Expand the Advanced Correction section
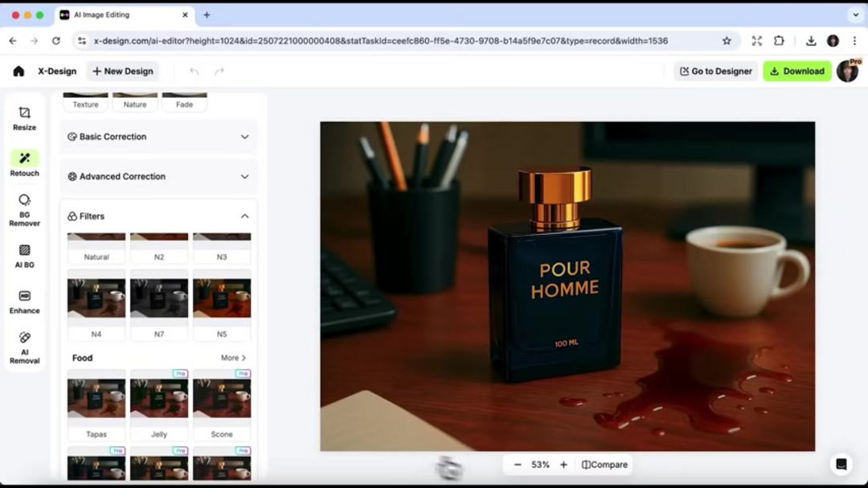Image resolution: width=868 pixels, height=488 pixels. 159,176
